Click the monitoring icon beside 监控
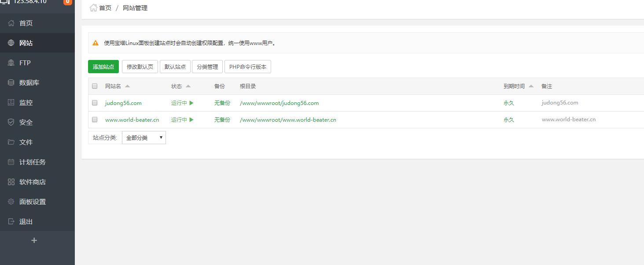This screenshot has width=644, height=265. (11, 102)
